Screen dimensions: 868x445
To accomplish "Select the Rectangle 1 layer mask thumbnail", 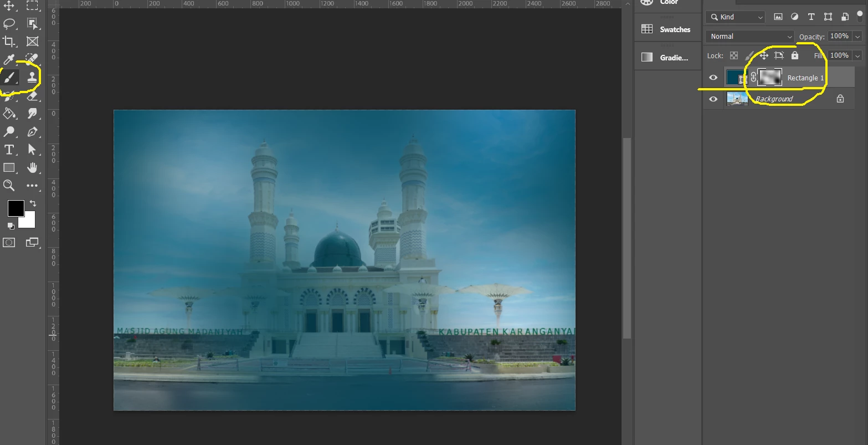I will pos(770,78).
